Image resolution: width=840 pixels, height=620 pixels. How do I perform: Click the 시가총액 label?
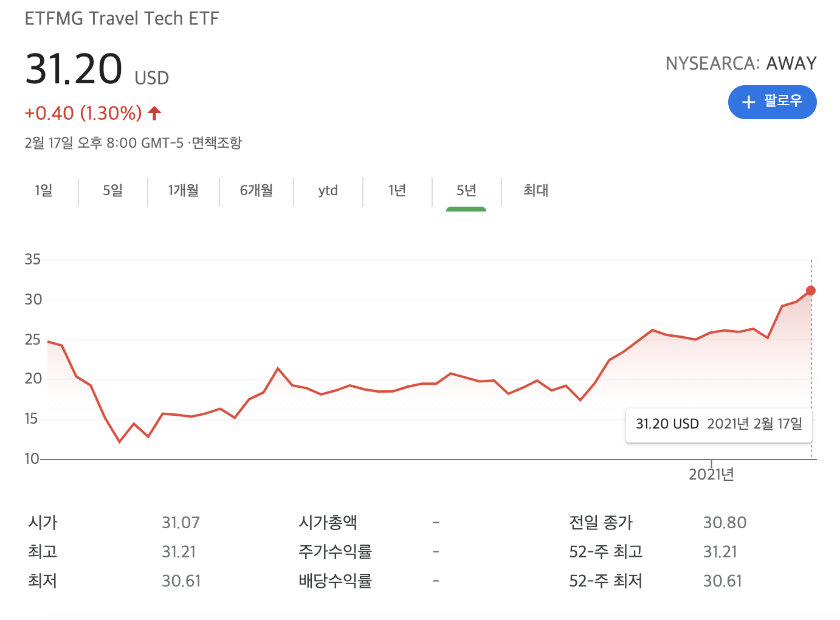[x=328, y=523]
